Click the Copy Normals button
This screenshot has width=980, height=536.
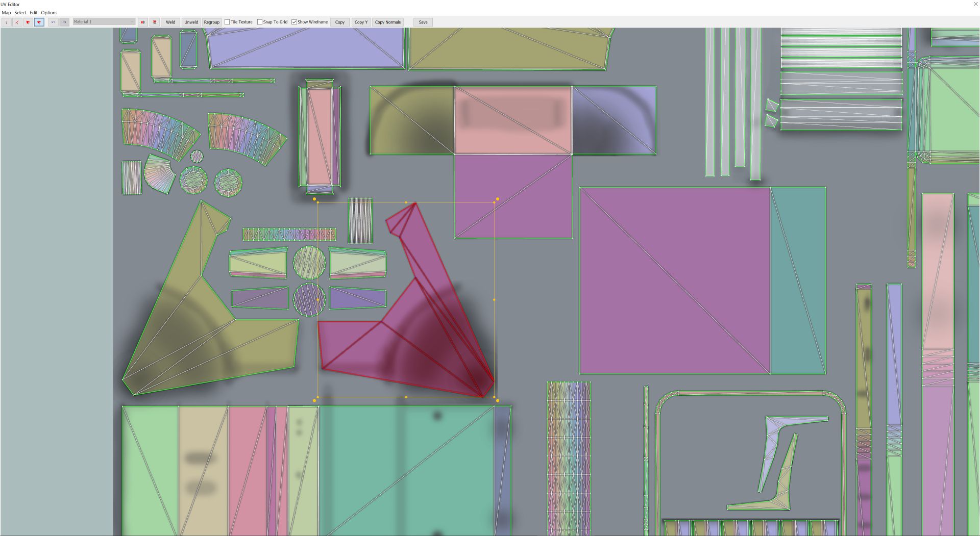coord(388,22)
